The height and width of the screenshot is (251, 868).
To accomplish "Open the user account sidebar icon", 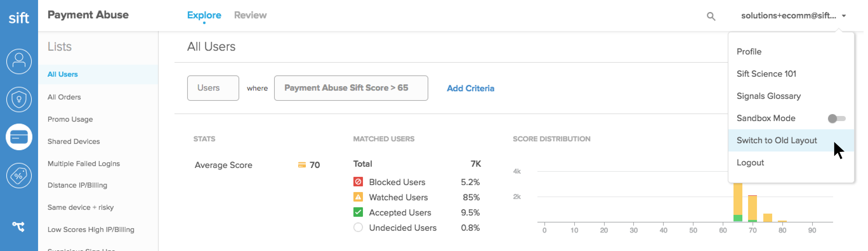I will click(19, 61).
